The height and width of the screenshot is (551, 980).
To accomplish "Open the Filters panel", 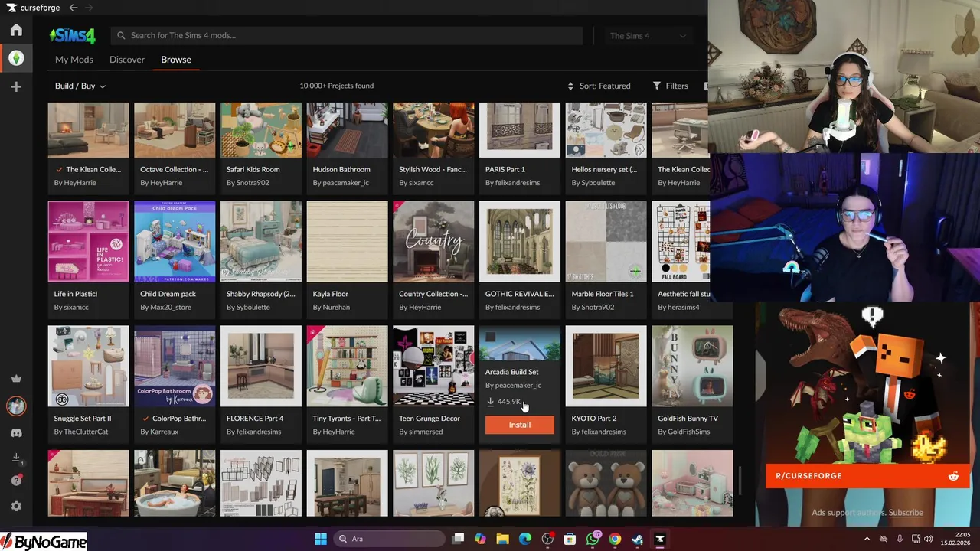I will coord(670,86).
